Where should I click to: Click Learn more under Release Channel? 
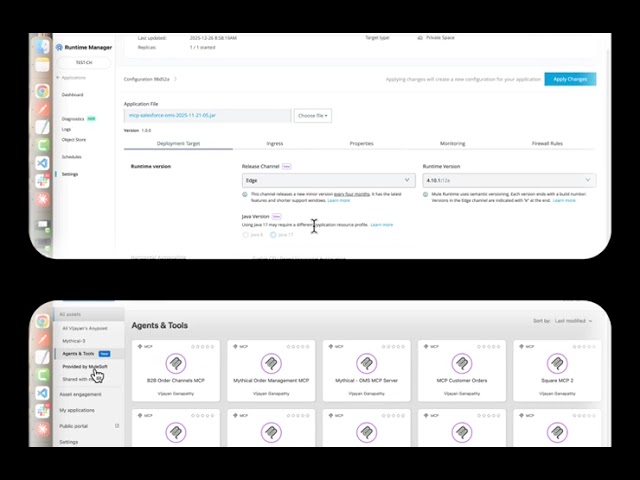click(338, 200)
